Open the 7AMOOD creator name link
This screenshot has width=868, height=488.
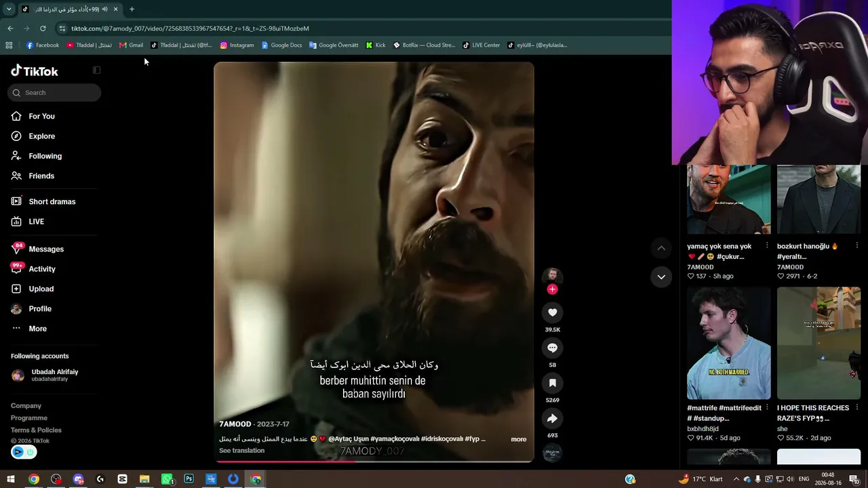tap(235, 424)
